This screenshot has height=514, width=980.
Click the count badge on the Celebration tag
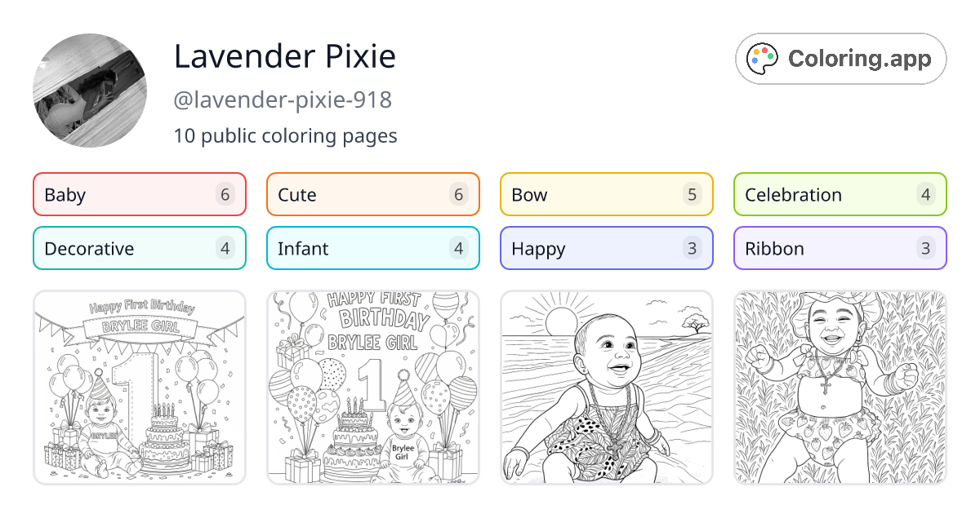click(925, 194)
